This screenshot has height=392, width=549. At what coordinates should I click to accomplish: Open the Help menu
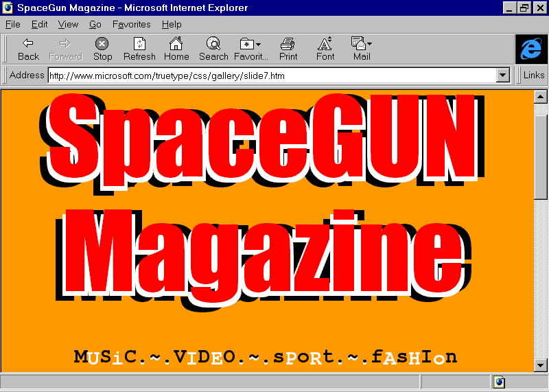[172, 24]
